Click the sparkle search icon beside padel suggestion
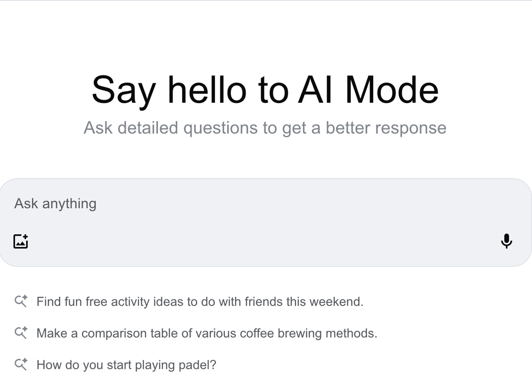Image resolution: width=532 pixels, height=392 pixels. [21, 365]
